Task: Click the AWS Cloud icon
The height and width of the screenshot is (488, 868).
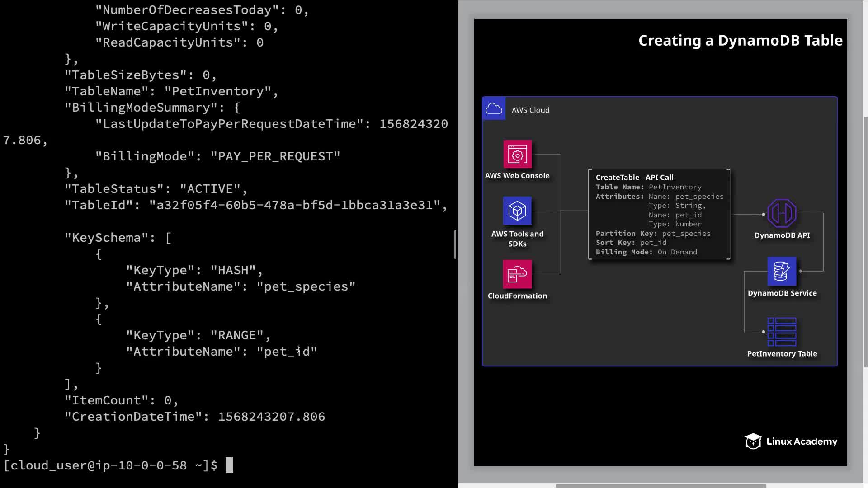Action: (494, 109)
